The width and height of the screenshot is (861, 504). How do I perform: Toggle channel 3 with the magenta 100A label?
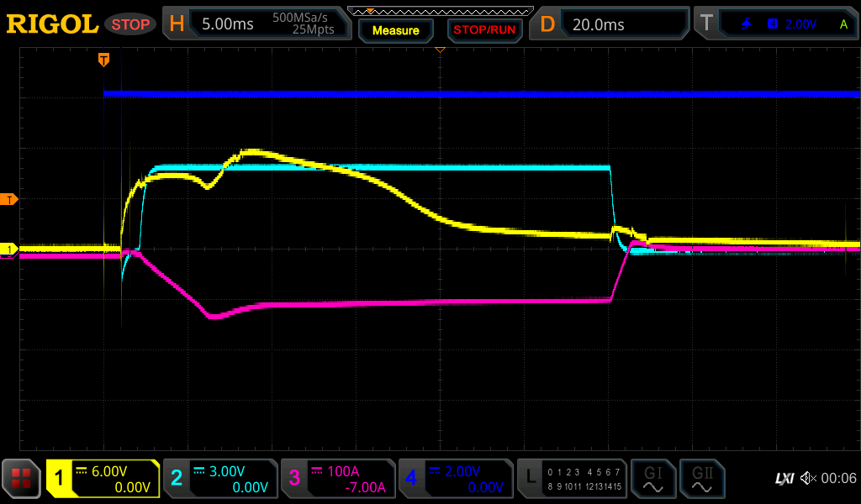[337, 479]
